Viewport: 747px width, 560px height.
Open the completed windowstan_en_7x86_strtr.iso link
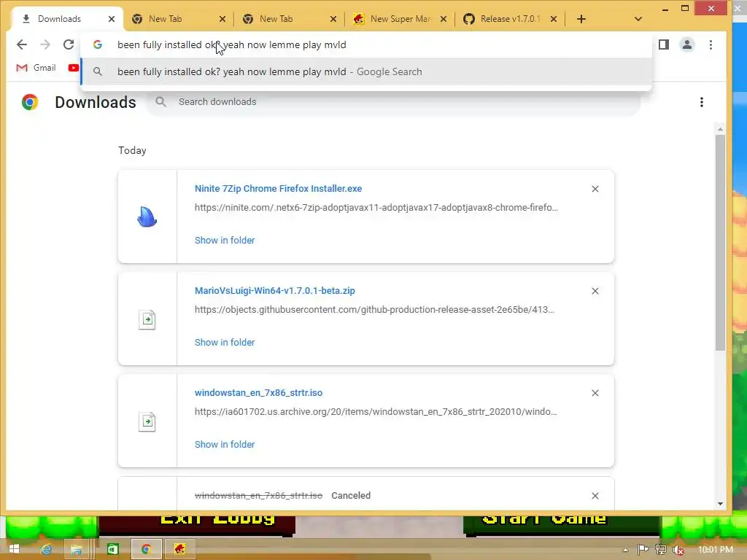(258, 393)
